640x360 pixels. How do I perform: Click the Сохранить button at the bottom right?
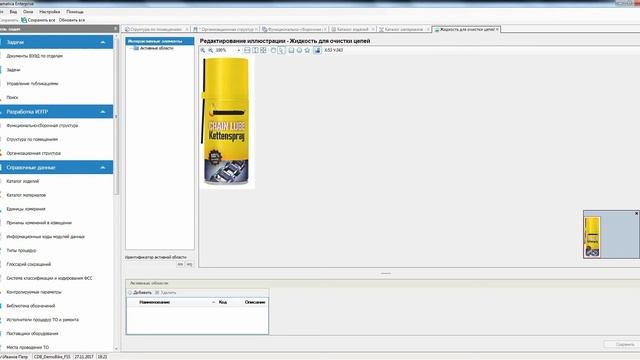622,344
